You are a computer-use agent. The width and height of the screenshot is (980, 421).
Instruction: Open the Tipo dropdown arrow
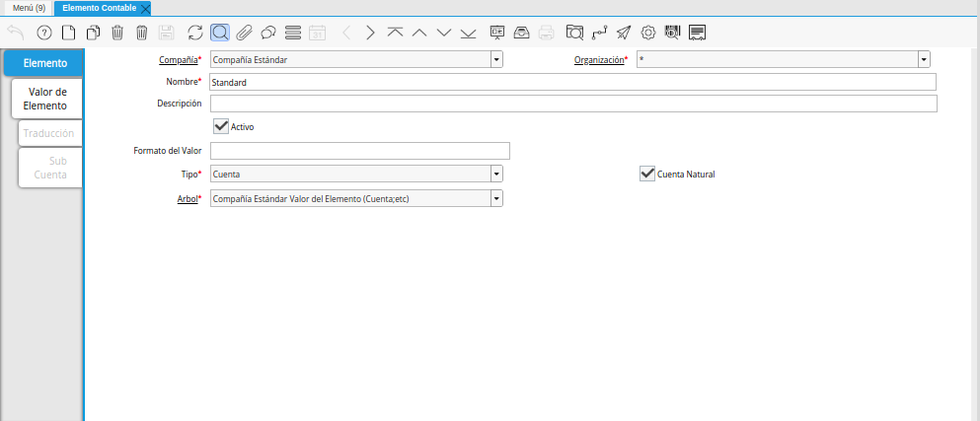click(496, 175)
